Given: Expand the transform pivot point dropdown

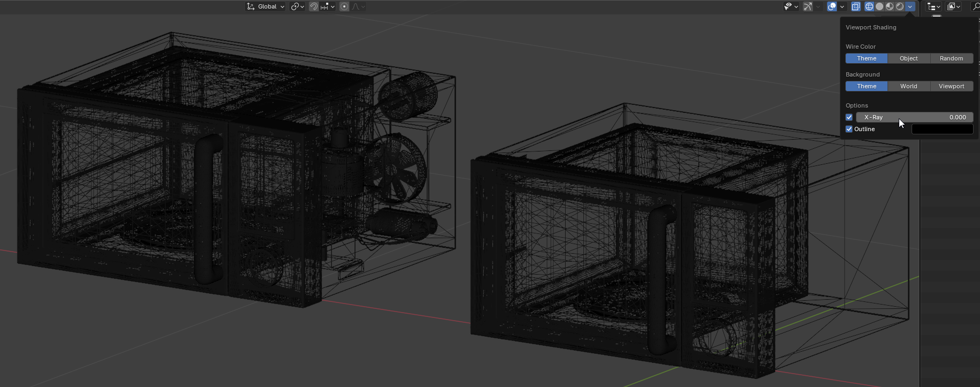Looking at the screenshot, I should pyautogui.click(x=297, y=6).
